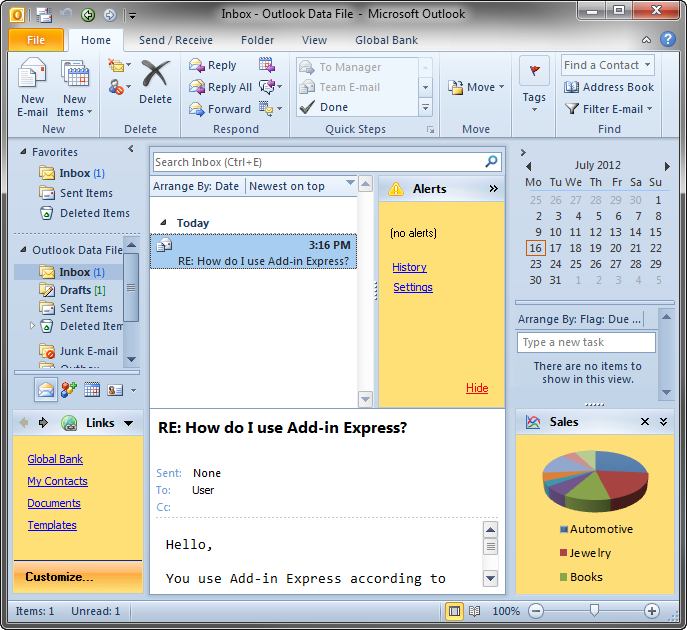Open the New Items menu
The width and height of the screenshot is (687, 630).
pos(74,88)
